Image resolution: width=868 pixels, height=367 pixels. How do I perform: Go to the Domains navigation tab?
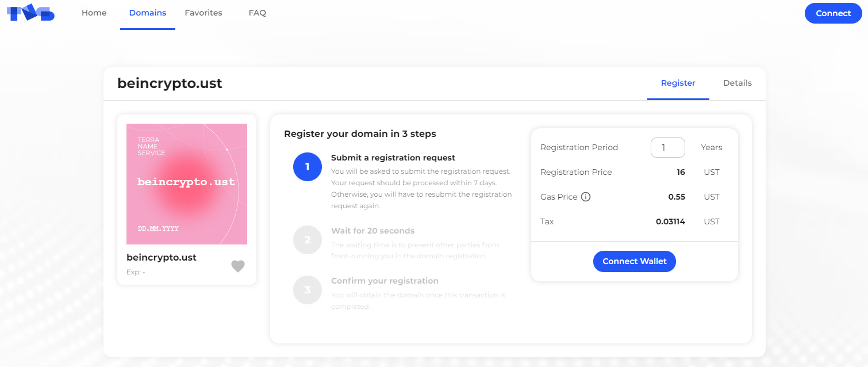148,13
